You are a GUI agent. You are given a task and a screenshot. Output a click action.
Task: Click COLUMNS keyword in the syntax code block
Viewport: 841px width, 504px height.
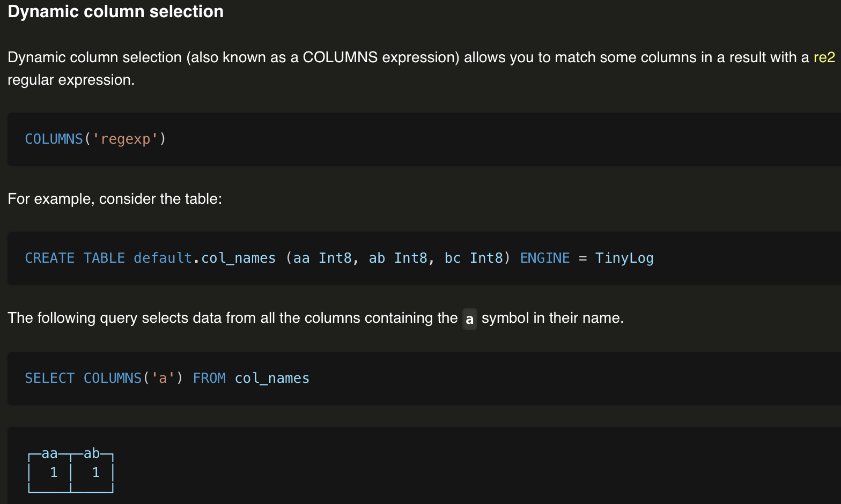coord(54,139)
